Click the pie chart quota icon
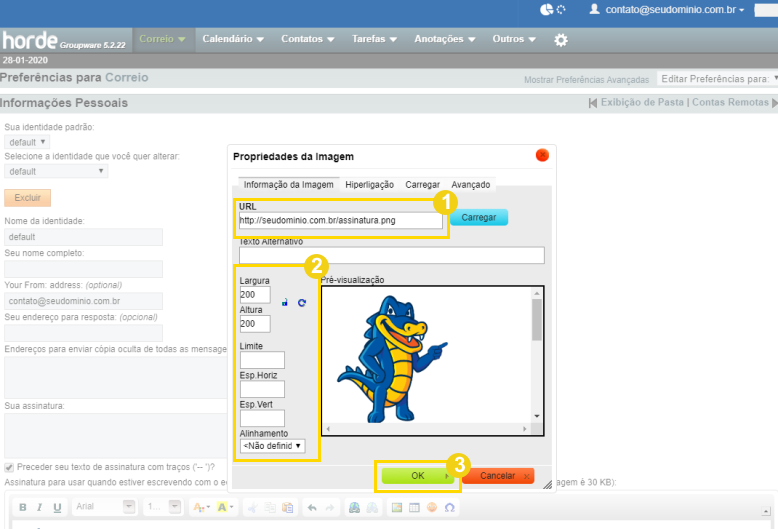 [x=546, y=9]
